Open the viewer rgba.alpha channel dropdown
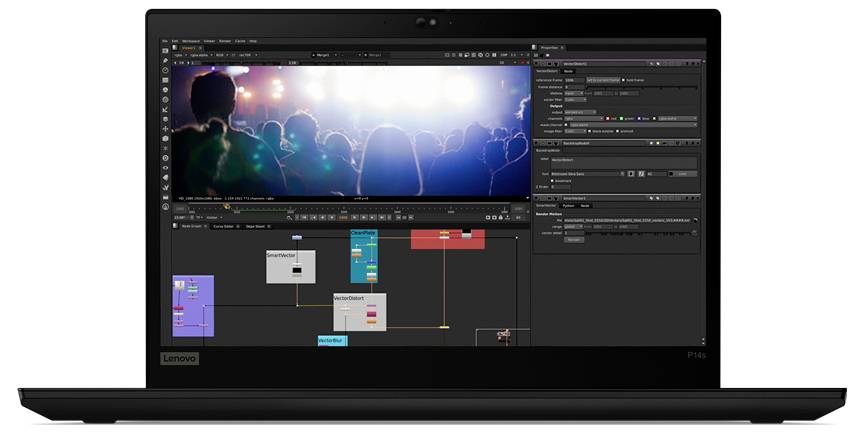864x433 pixels. point(201,55)
